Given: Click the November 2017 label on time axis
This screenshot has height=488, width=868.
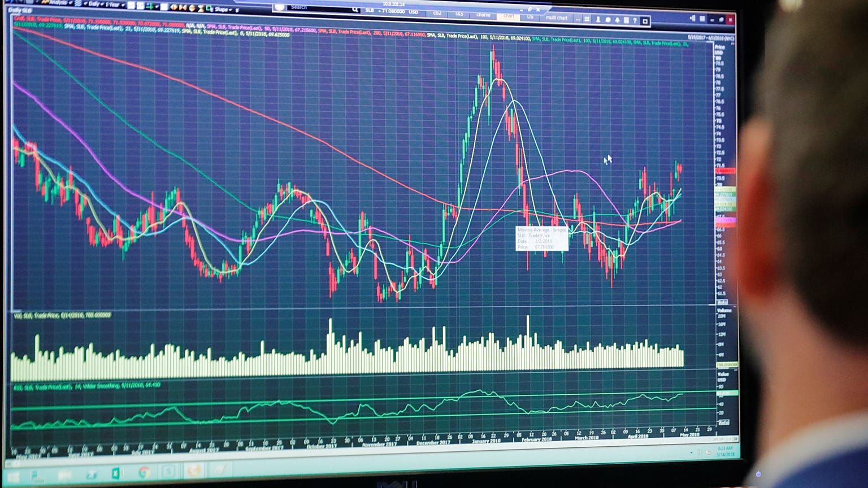Looking at the screenshot, I should tap(379, 444).
